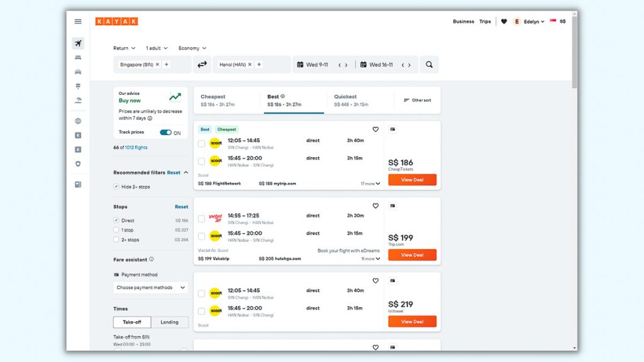The height and width of the screenshot is (362, 644).
Task: Uncheck the Direct stops filter
Action: coord(116,220)
